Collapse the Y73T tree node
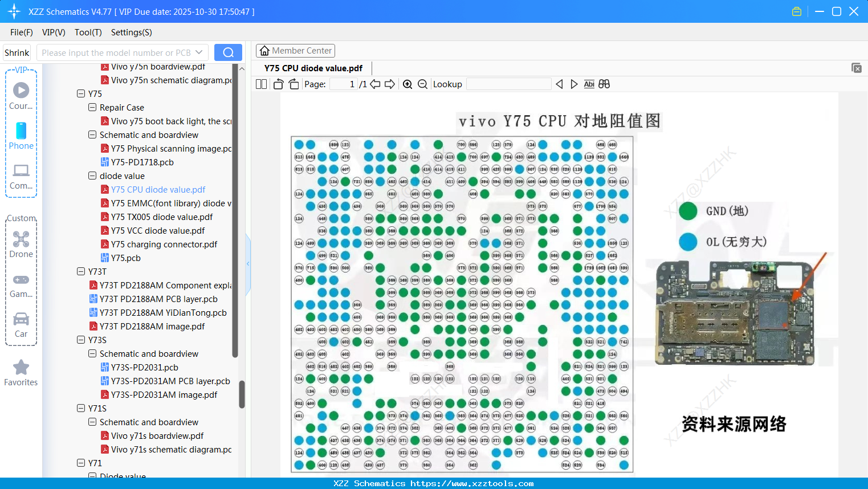 point(81,271)
